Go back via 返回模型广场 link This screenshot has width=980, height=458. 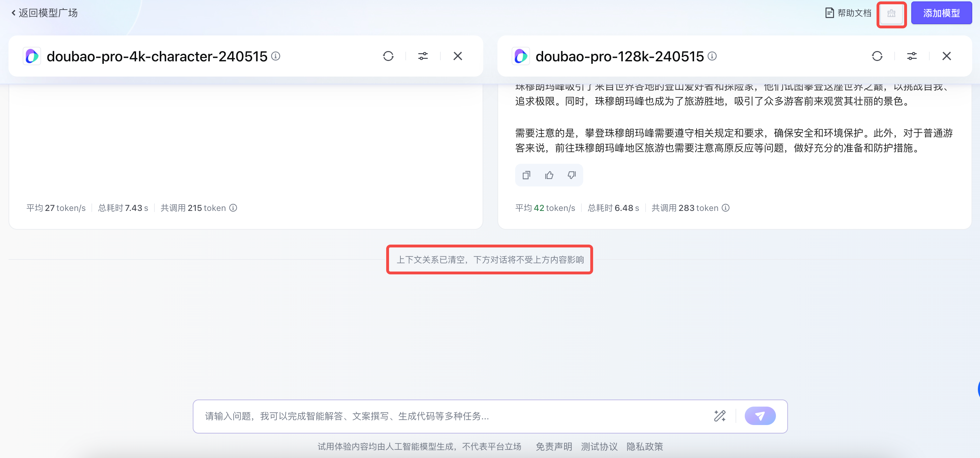pyautogui.click(x=45, y=13)
